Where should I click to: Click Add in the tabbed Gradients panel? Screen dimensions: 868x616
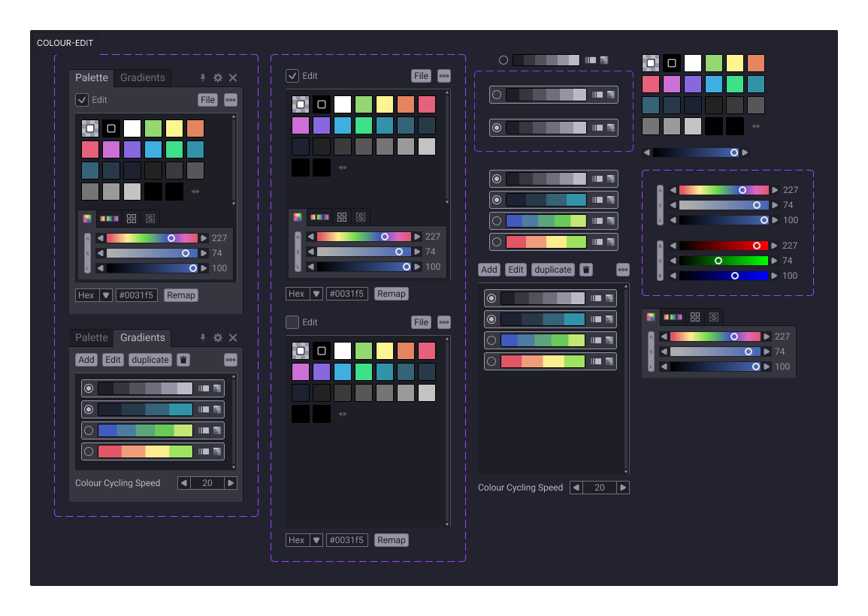(86, 360)
